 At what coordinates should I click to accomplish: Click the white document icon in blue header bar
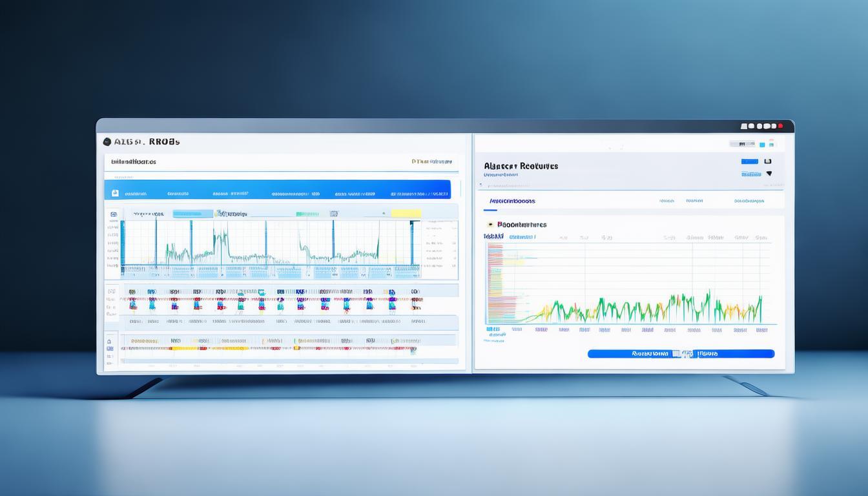[115, 193]
